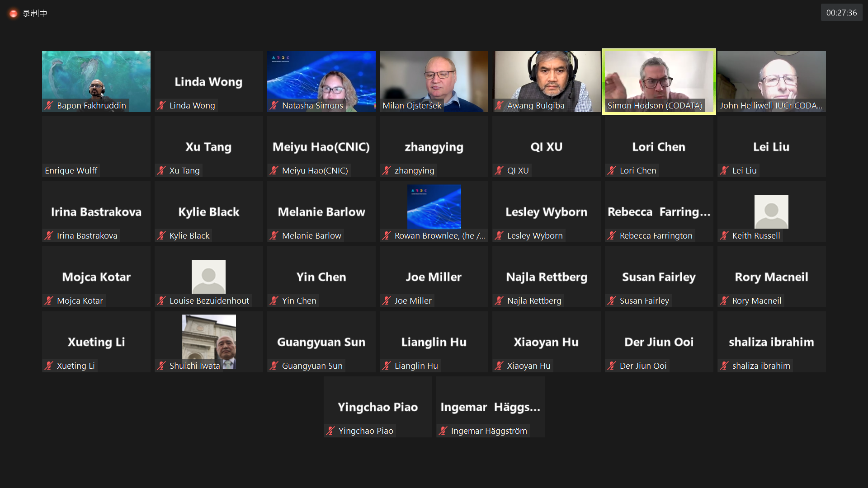Click the 'Simon Hodson (CODATA)' name label
The width and height of the screenshot is (868, 488).
655,105
